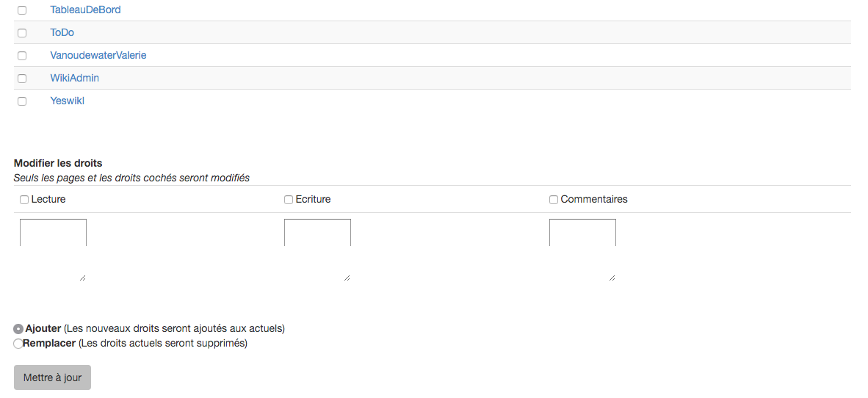Open the TableauDeBord page link
This screenshot has width=868, height=398.
point(85,10)
